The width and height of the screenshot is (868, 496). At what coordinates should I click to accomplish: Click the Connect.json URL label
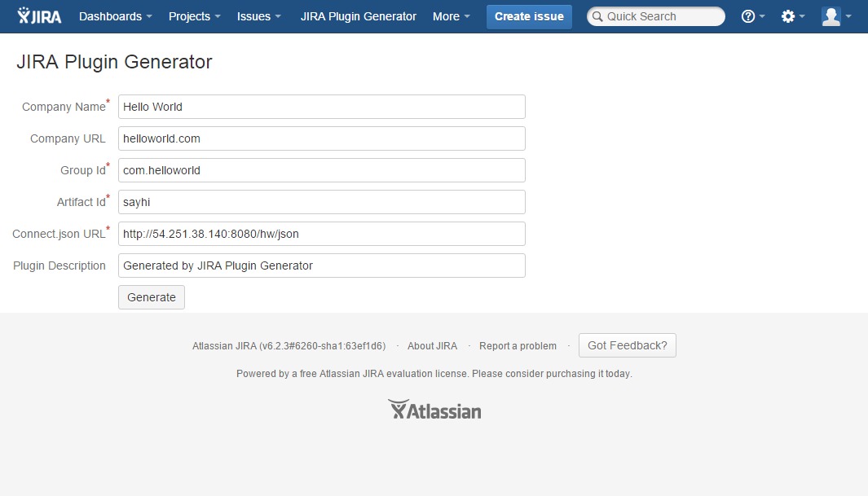pyautogui.click(x=59, y=234)
